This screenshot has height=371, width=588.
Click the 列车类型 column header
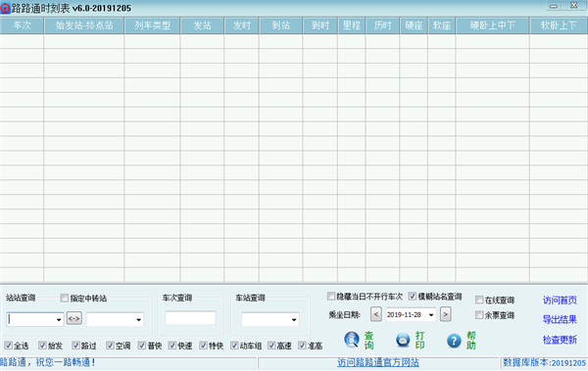(x=152, y=25)
